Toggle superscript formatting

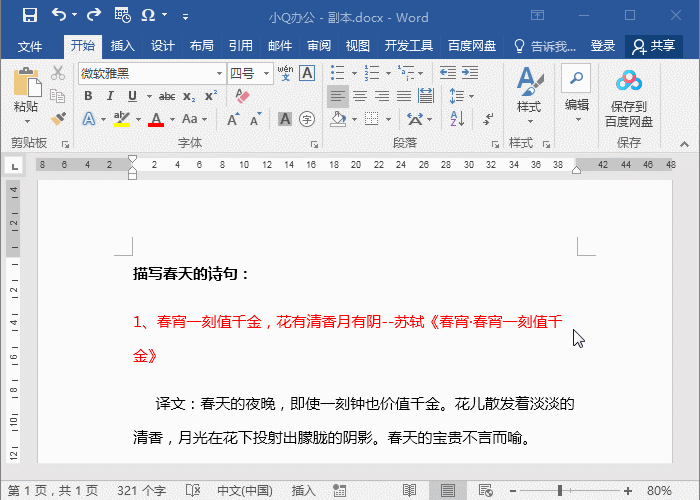pos(211,96)
